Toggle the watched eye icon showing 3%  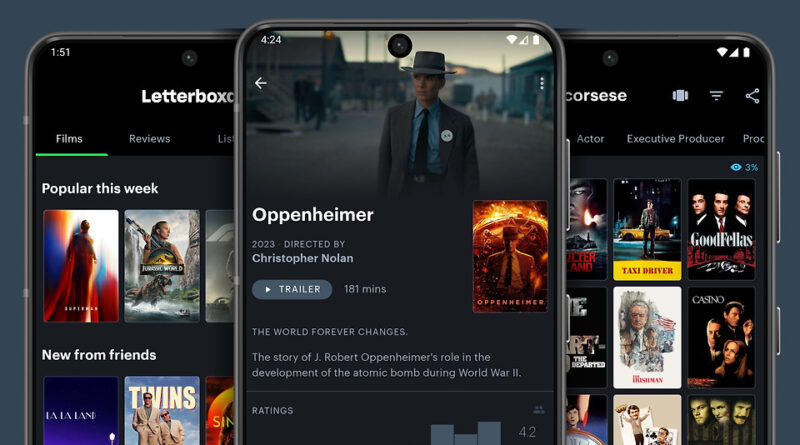point(737,167)
